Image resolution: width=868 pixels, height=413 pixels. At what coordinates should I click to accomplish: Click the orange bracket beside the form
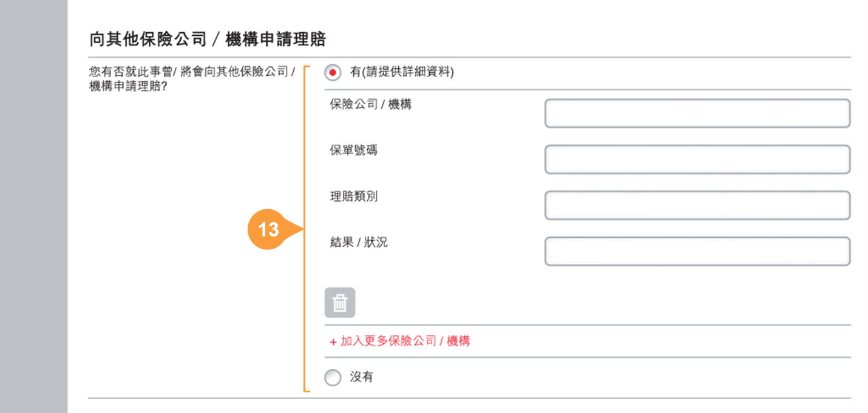pos(307,229)
